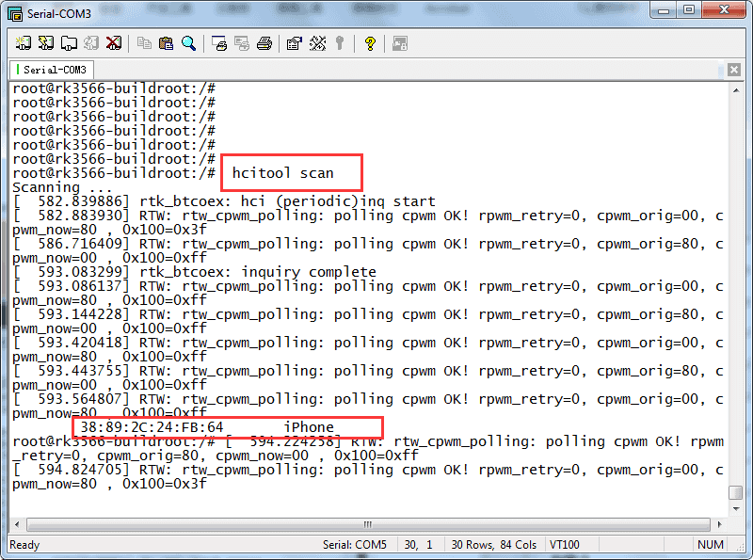Close the active tab with gray X
Image resolution: width=753 pixels, height=560 pixels.
point(734,70)
